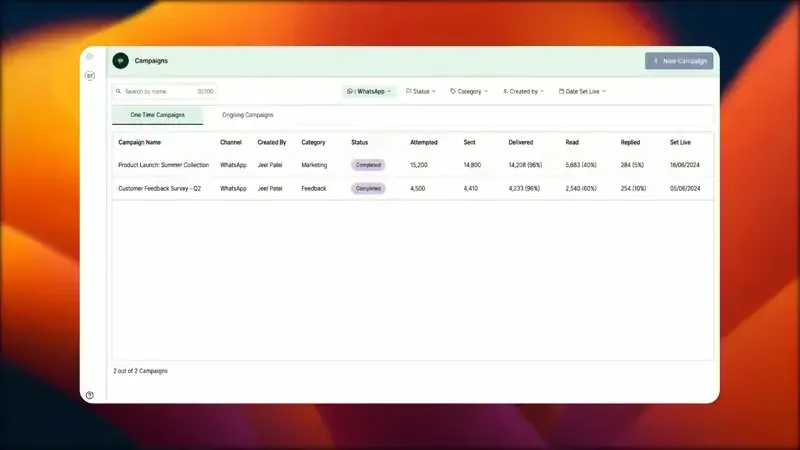Click the faded top icon in the sidebar
Screen dimensions: 800x450
click(x=90, y=56)
